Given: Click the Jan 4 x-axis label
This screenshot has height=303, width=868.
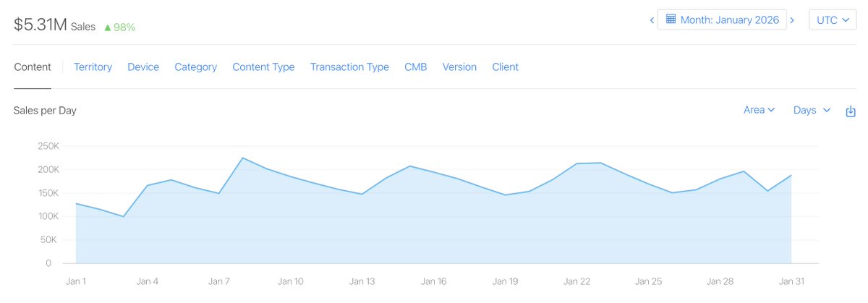Looking at the screenshot, I should 147,281.
